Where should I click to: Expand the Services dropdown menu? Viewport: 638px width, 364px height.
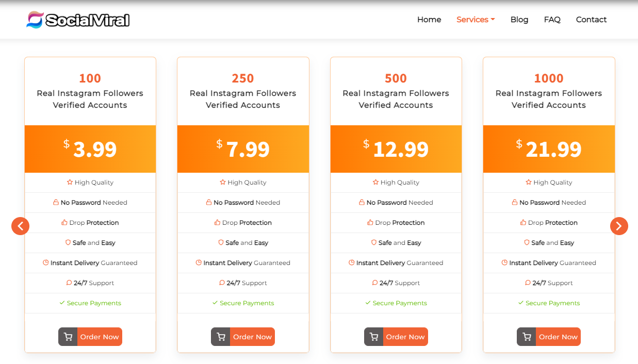point(476,20)
